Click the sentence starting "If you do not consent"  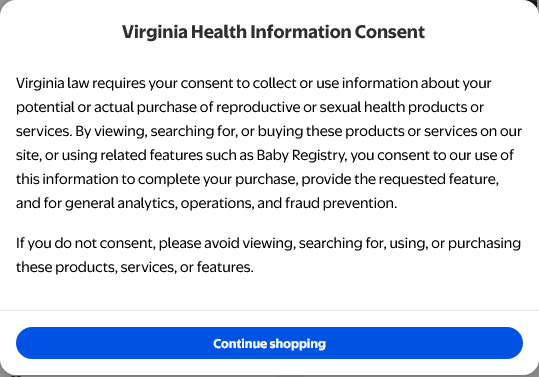[268, 255]
